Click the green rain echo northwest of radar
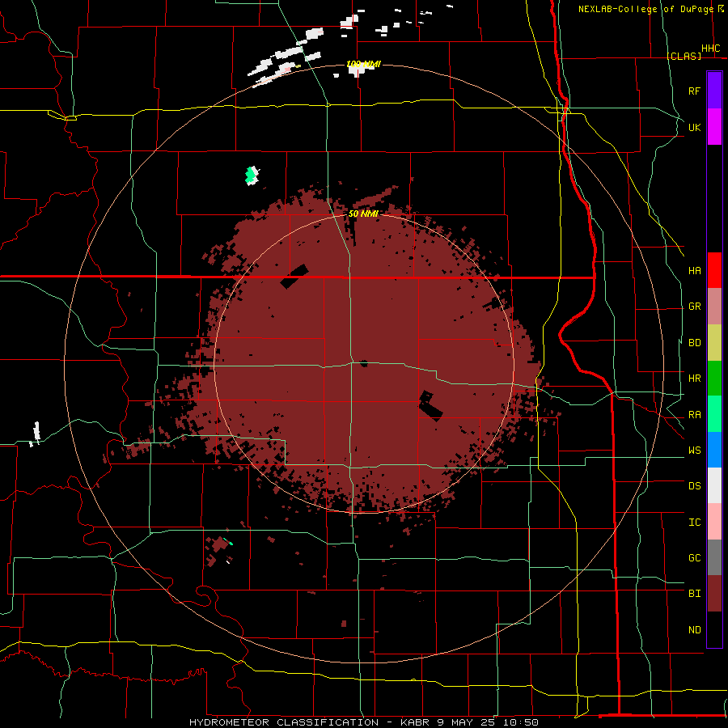Screen dimensions: 728x728 (x=252, y=176)
